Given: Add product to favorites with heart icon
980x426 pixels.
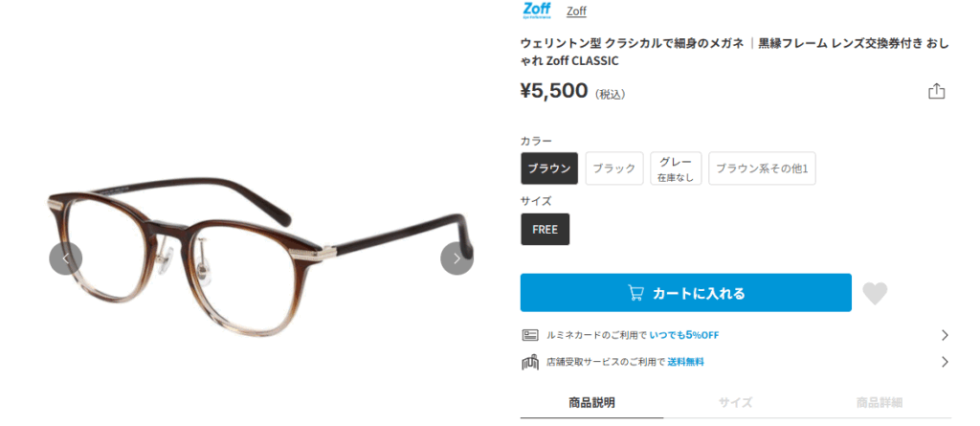Looking at the screenshot, I should 875,293.
